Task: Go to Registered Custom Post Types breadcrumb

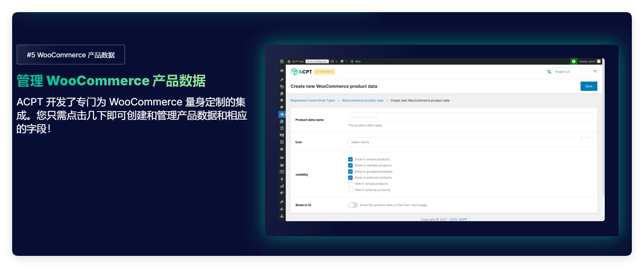Action: coord(313,100)
